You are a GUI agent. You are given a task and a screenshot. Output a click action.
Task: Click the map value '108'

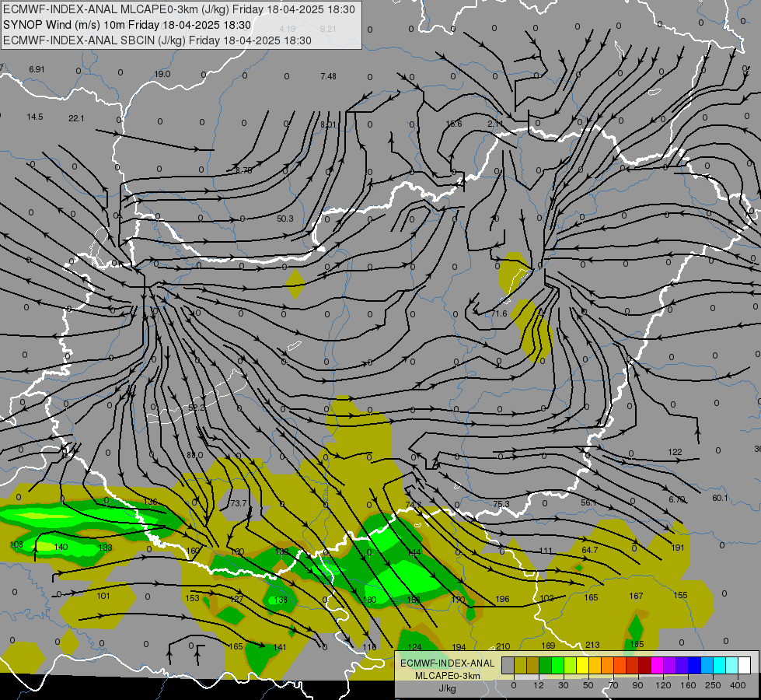click(x=16, y=544)
